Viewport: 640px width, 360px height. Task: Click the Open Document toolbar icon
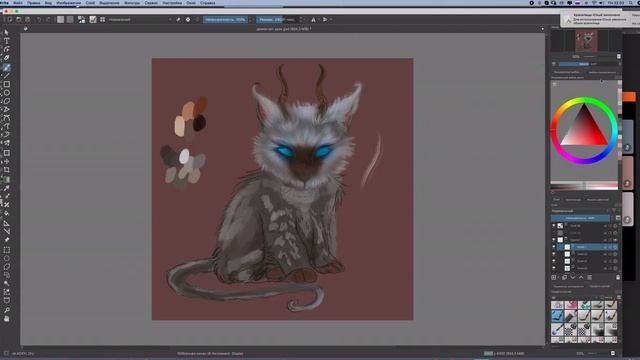[x=18, y=19]
